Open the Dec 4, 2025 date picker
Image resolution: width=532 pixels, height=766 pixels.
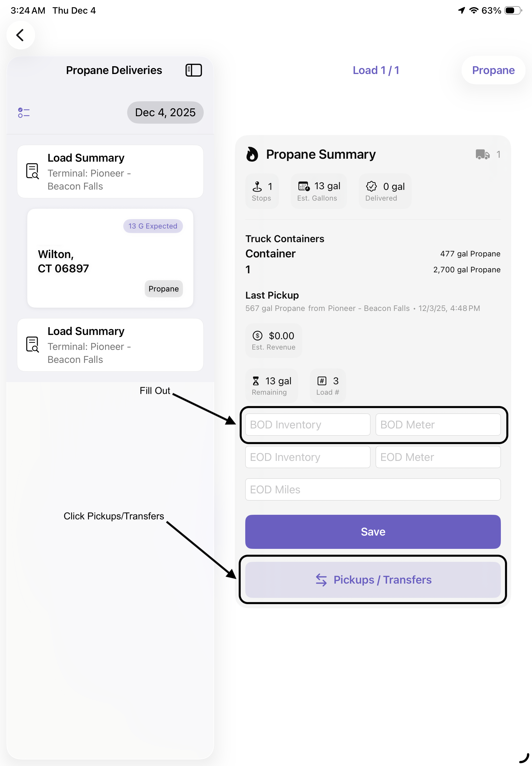point(165,113)
